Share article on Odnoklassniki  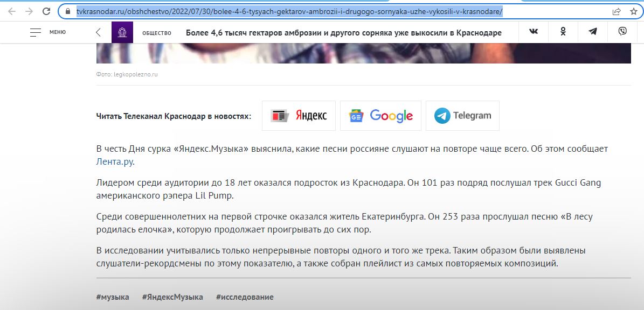coord(563,32)
